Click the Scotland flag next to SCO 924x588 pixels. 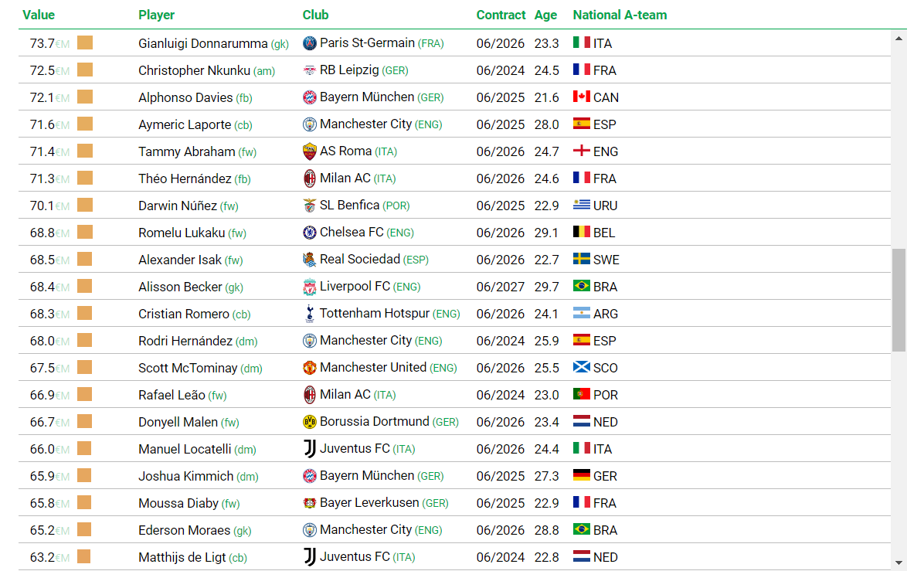(582, 367)
